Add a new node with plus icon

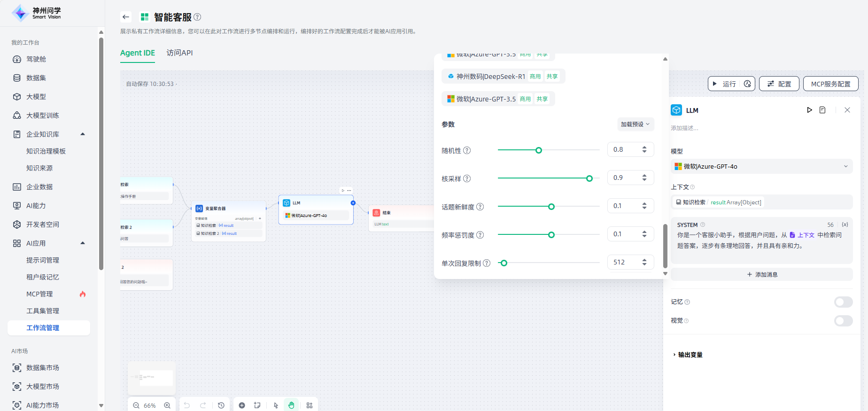[242, 405]
